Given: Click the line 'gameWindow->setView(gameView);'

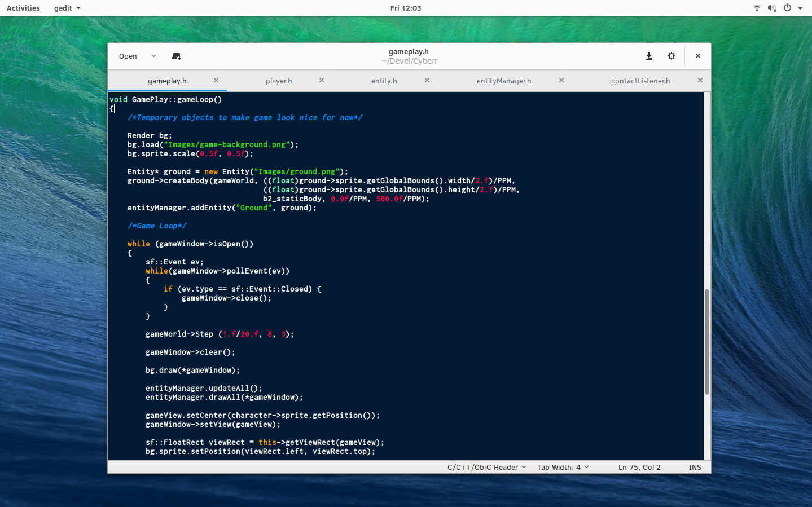Looking at the screenshot, I should (213, 425).
